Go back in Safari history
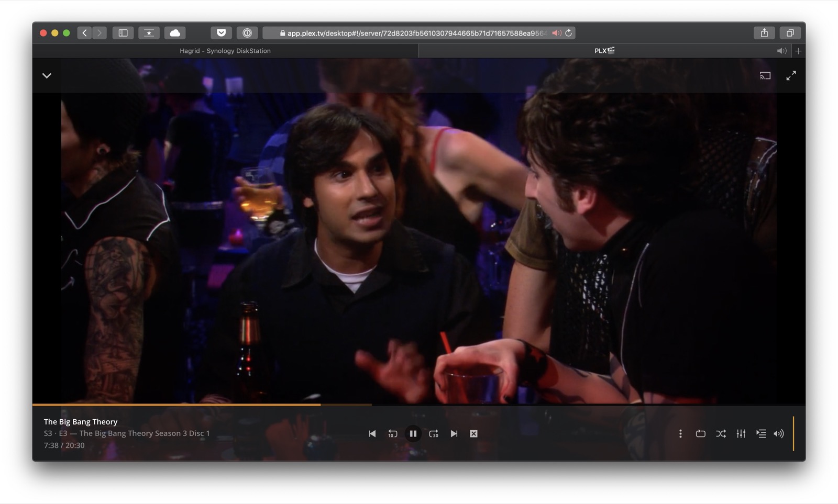 85,33
